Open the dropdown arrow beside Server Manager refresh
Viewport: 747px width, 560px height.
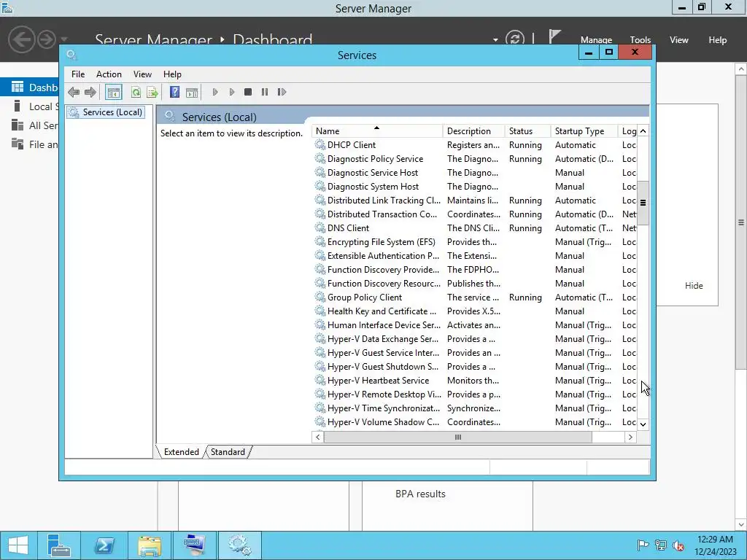click(x=495, y=40)
